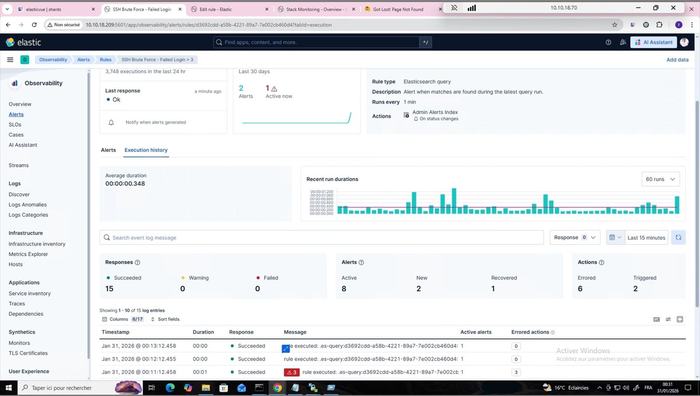Click the Alerts info icon
700x396 pixels.
pos(361,263)
